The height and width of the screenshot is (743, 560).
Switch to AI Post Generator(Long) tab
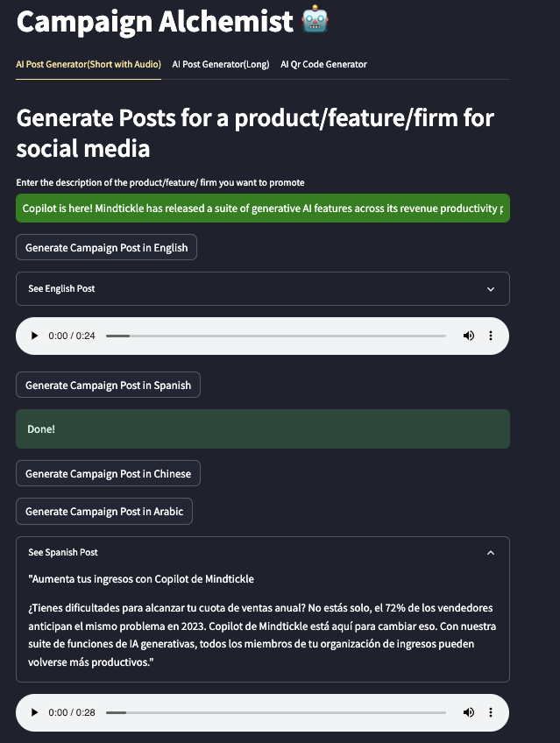click(x=221, y=64)
